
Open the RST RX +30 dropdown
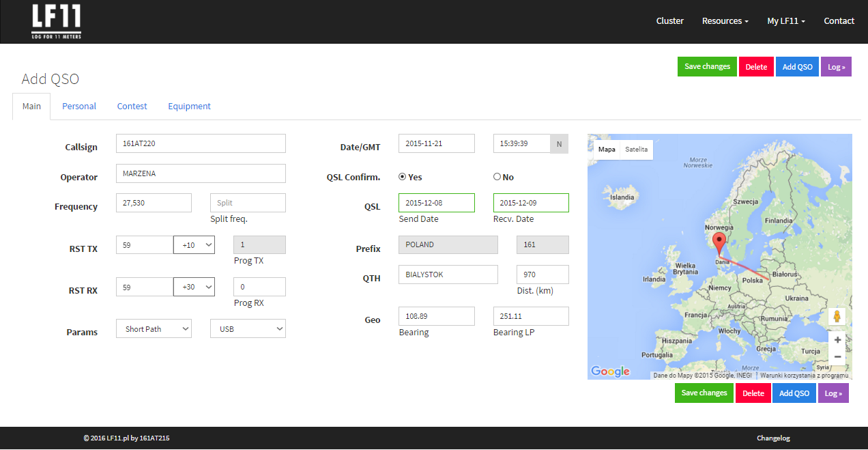pos(194,287)
